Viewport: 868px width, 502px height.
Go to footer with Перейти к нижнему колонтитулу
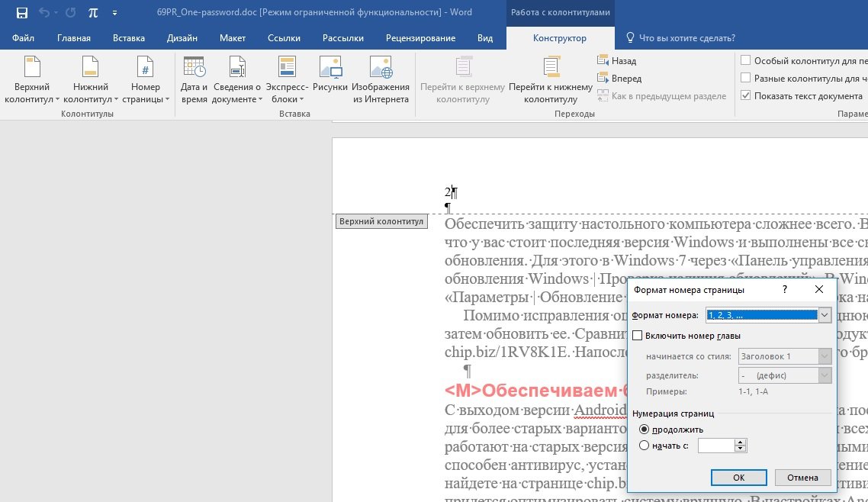click(x=550, y=80)
